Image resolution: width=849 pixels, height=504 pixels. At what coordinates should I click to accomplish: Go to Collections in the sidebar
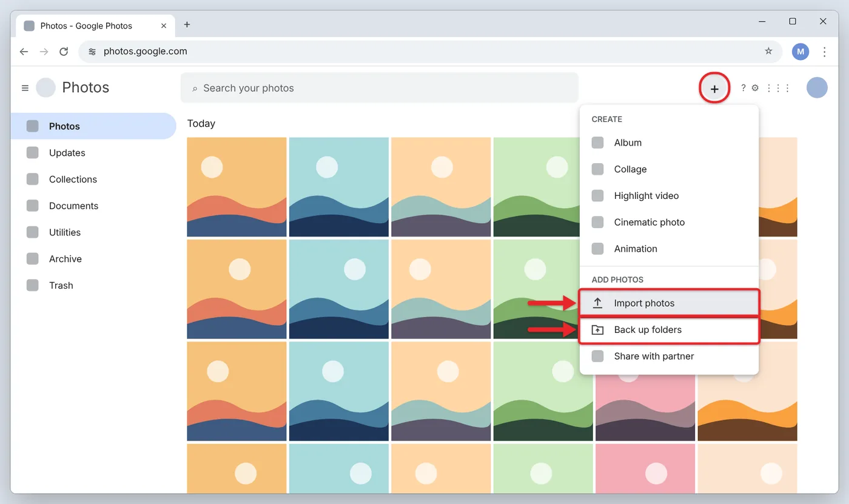click(93, 180)
